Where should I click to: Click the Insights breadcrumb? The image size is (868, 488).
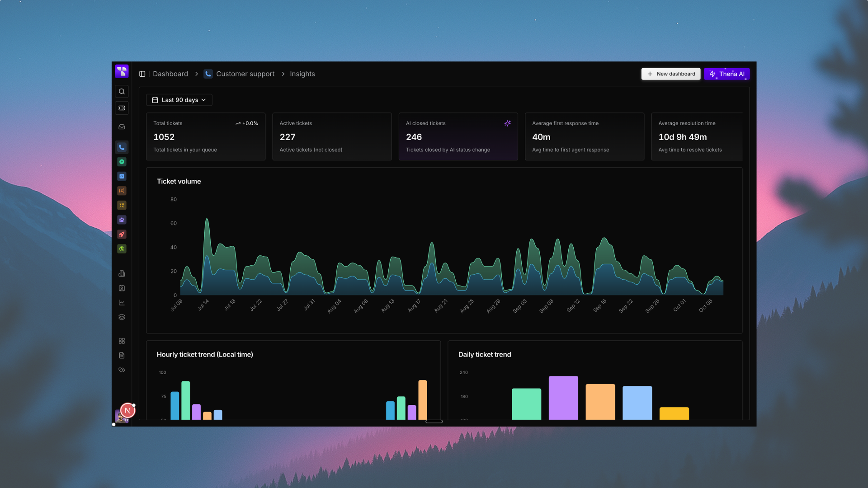(302, 74)
